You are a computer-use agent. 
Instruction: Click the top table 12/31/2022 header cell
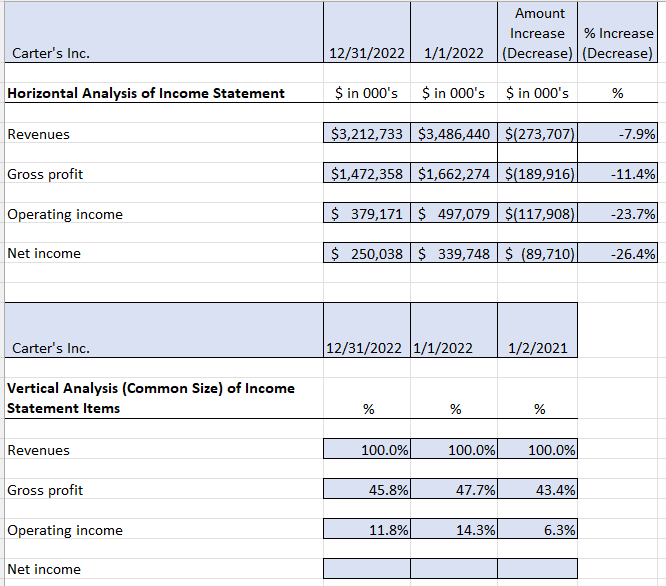[x=367, y=32]
